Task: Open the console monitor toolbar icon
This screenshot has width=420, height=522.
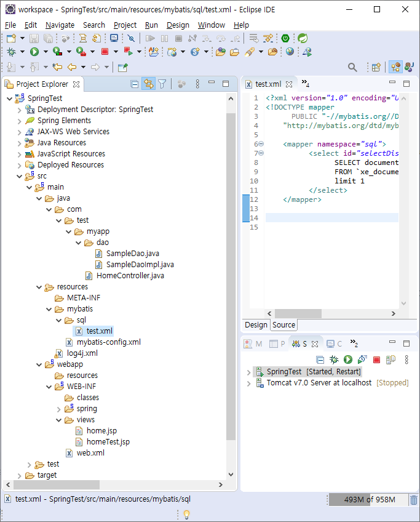Action: coord(114,38)
